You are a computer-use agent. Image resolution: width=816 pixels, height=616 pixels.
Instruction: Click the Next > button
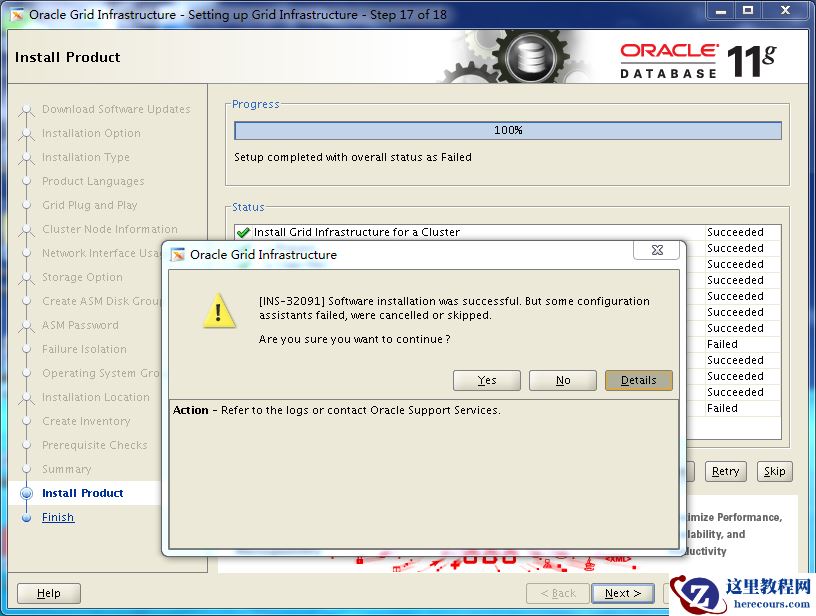click(622, 593)
